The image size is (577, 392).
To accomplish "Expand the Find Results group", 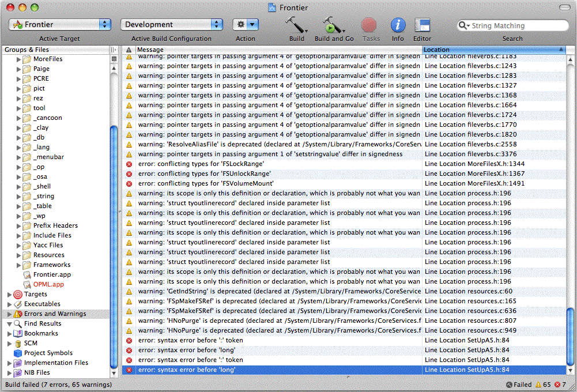I will [x=9, y=324].
